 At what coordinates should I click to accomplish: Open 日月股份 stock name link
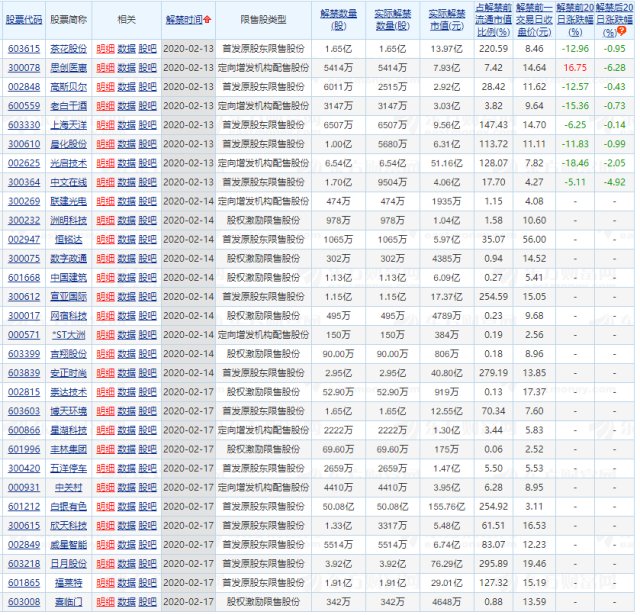(69, 564)
